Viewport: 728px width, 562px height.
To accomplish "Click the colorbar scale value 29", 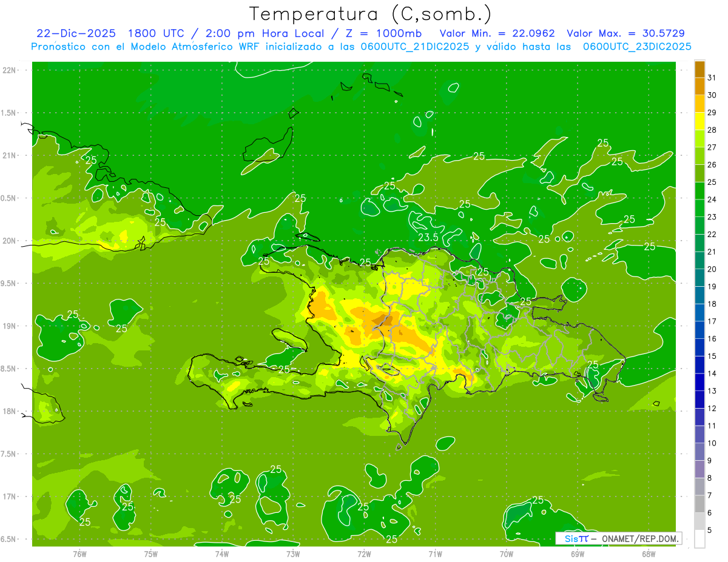I will click(712, 112).
